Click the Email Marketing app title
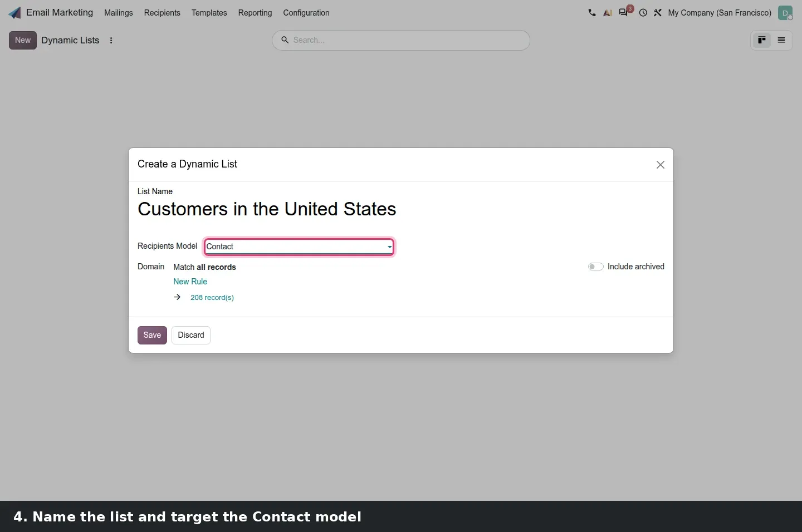Viewport: 802px width, 532px height. pos(60,13)
